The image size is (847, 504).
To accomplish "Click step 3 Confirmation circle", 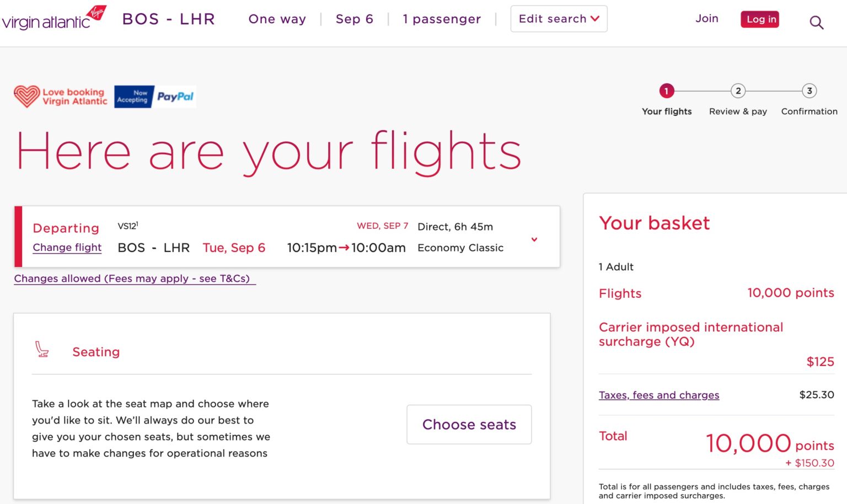I will 808,91.
